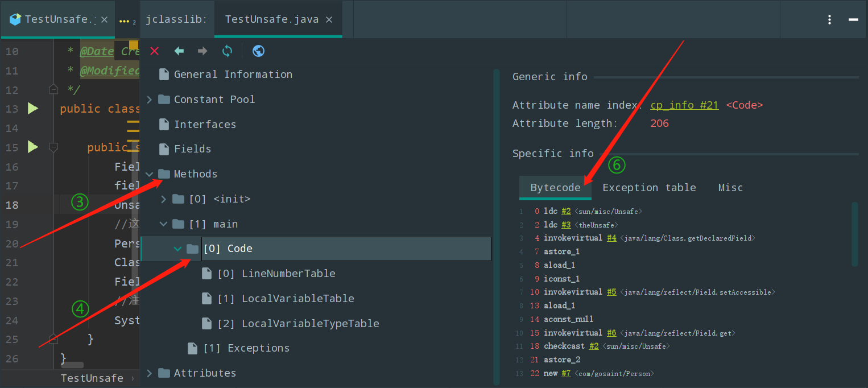Collapse the [0] Code attribute

click(x=178, y=249)
